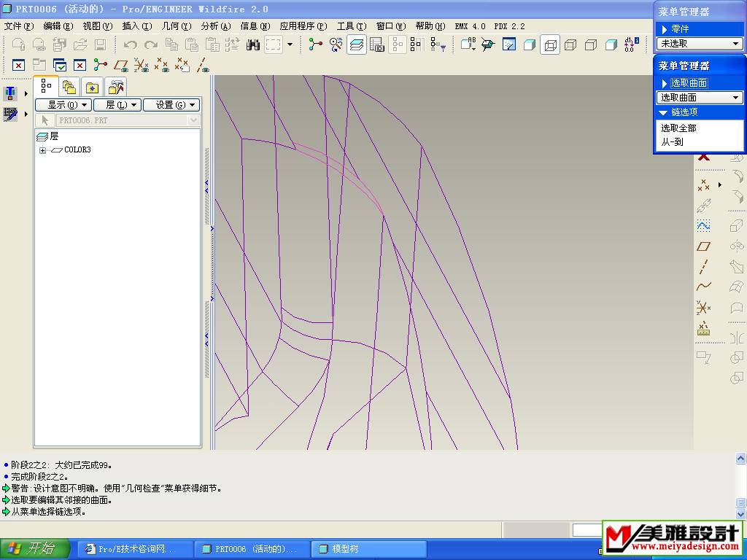Click the binoculars search tool icon

253,45
